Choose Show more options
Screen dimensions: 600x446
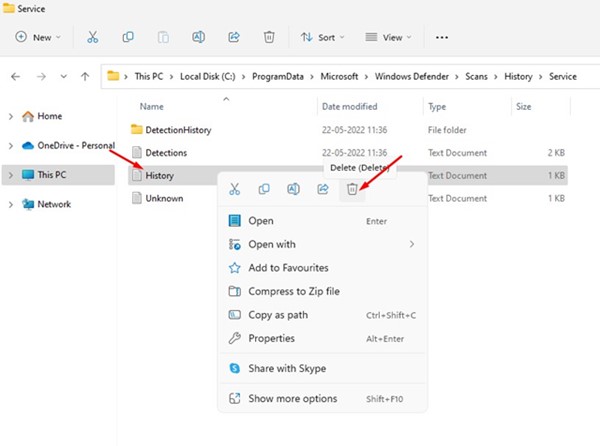click(x=322, y=399)
